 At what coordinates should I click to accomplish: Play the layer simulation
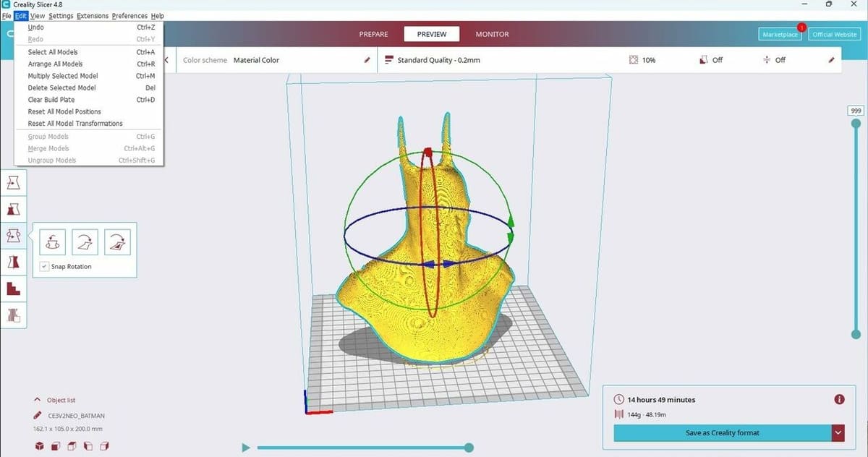click(x=246, y=448)
